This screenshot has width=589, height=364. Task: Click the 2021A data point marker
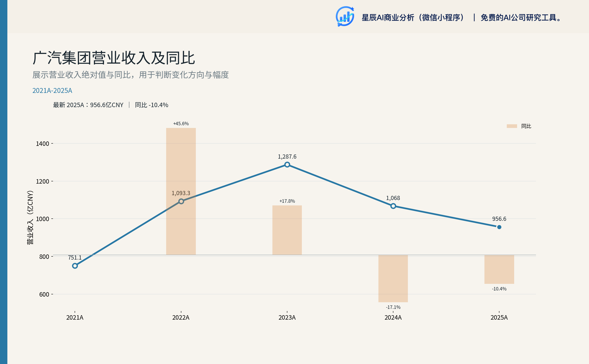pos(75,266)
